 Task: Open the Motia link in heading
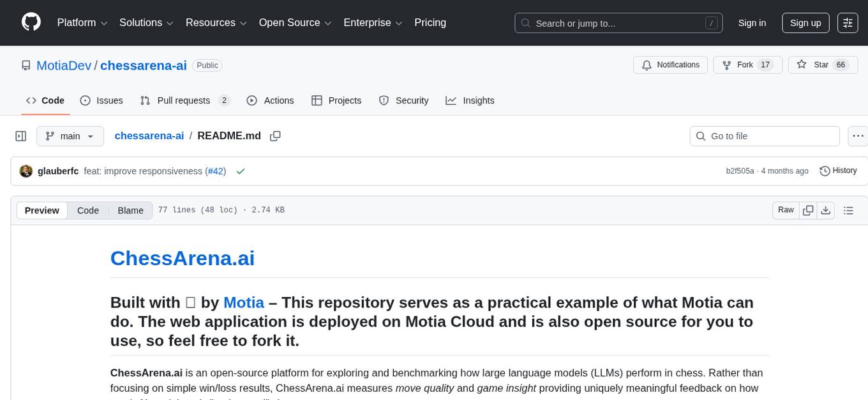point(243,302)
